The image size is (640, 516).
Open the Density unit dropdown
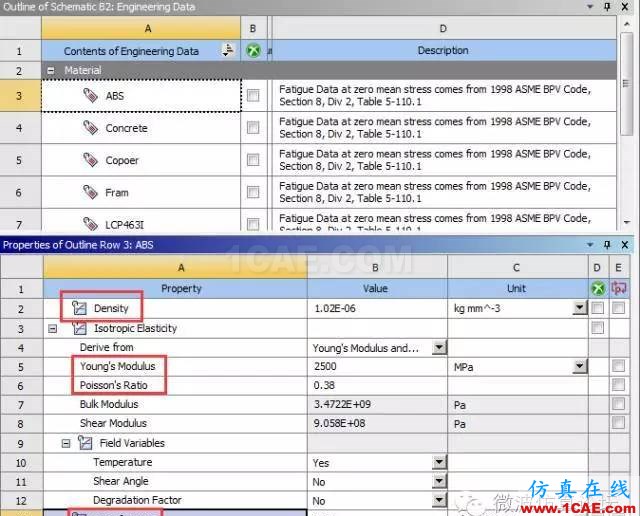click(580, 308)
